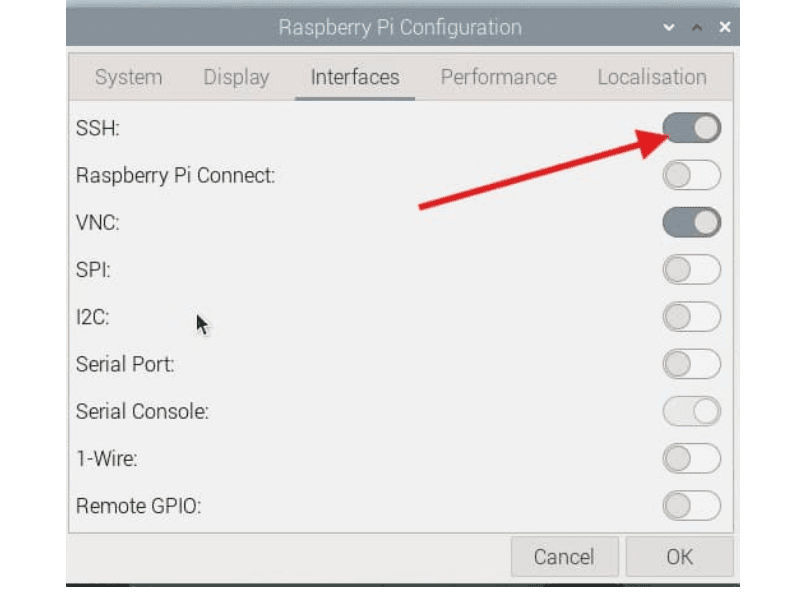View the Performance tab
The height and width of the screenshot is (600, 800).
[x=498, y=77]
